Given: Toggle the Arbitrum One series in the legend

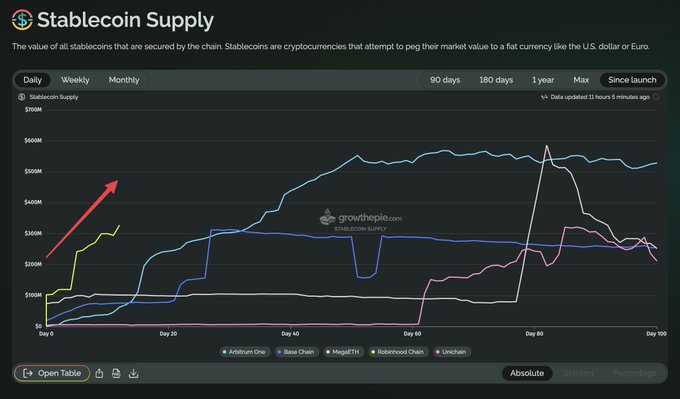Looking at the screenshot, I should [245, 352].
